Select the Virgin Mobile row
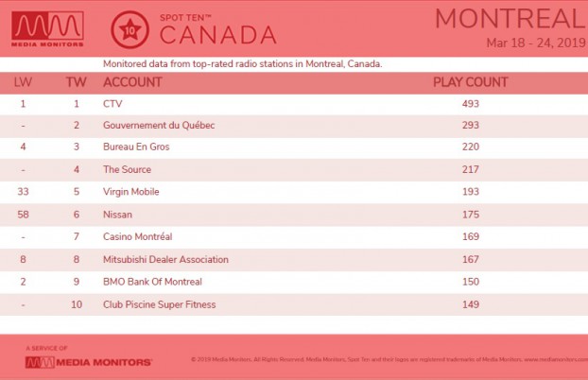The image size is (588, 380). [x=294, y=192]
